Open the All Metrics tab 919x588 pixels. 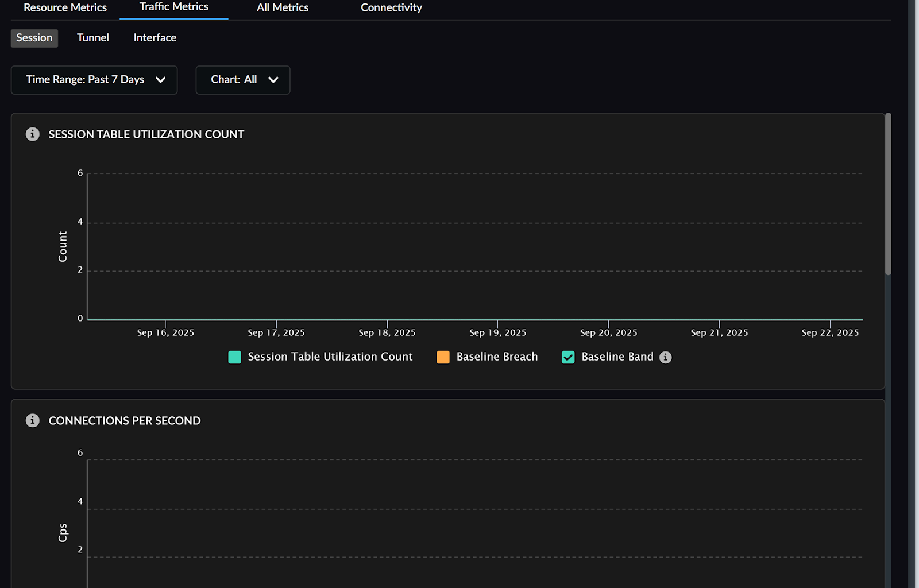coord(282,8)
